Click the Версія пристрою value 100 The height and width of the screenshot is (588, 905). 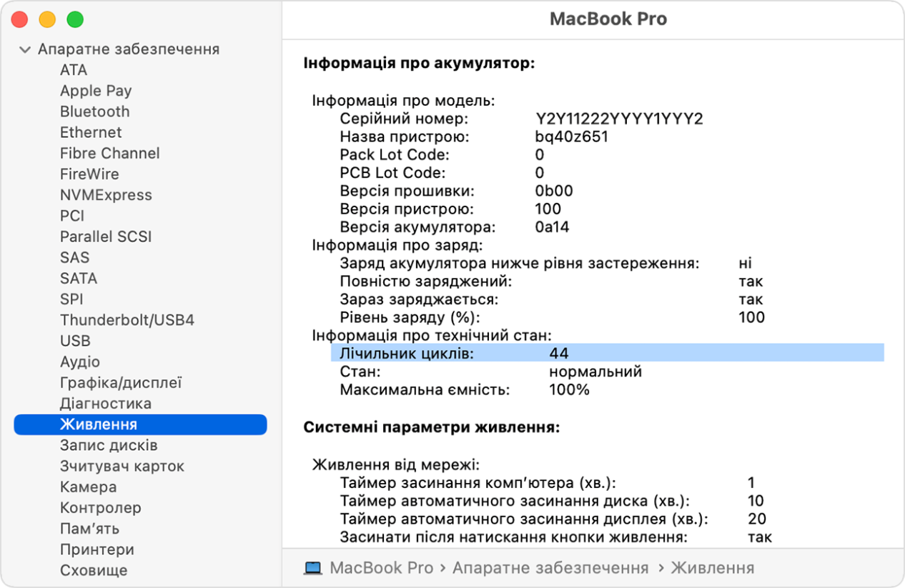pyautogui.click(x=548, y=209)
